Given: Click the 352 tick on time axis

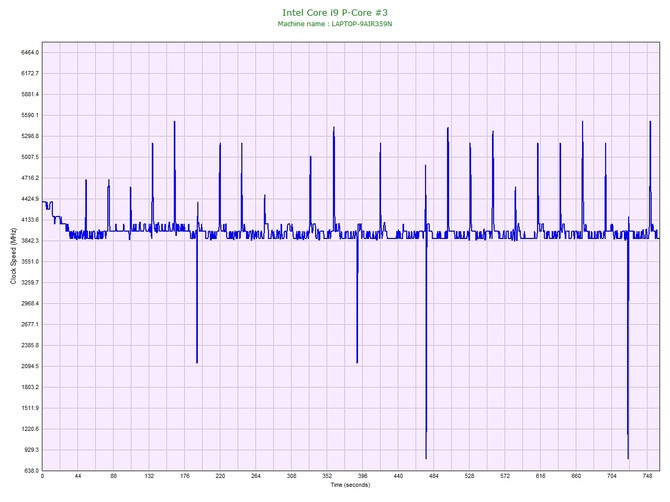Looking at the screenshot, I should pyautogui.click(x=327, y=476).
